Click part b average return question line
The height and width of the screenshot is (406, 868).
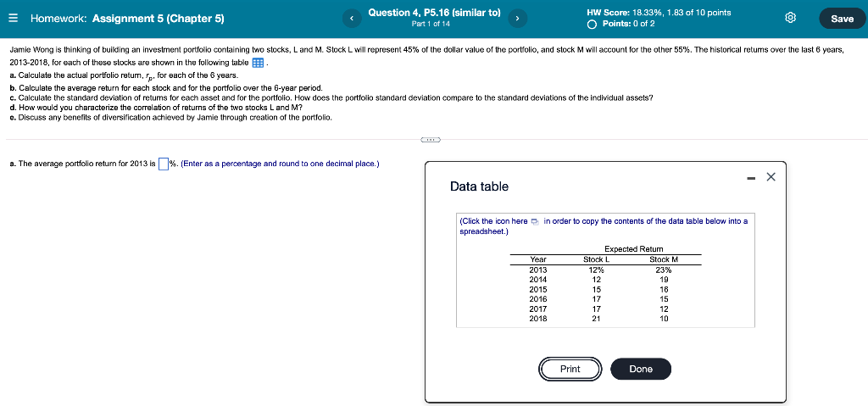(x=166, y=87)
